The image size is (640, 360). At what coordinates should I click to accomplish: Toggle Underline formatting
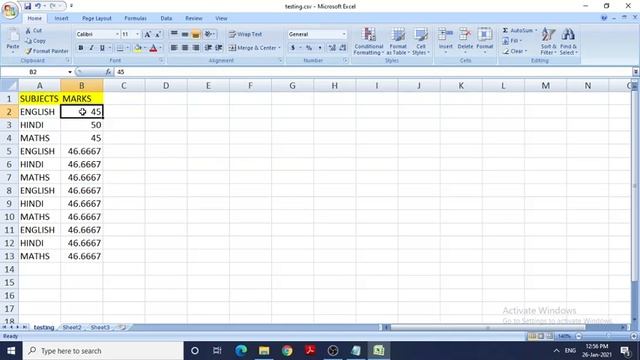pos(102,48)
